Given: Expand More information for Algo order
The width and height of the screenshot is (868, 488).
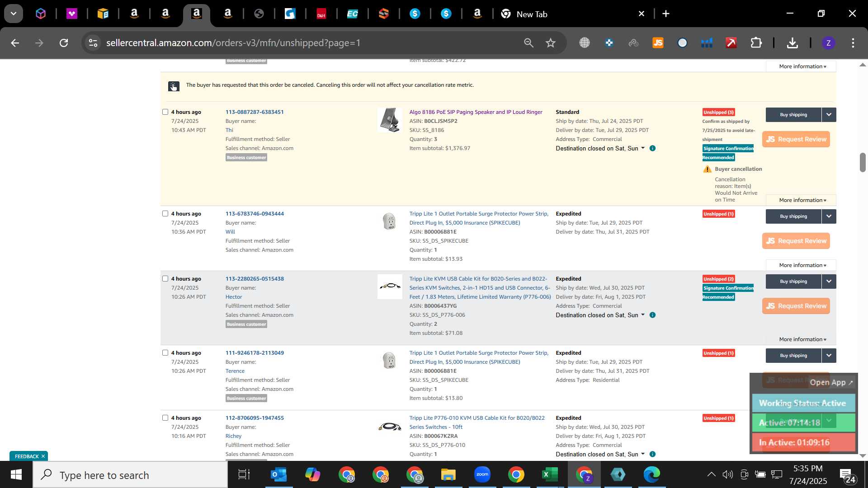Looking at the screenshot, I should click(802, 200).
